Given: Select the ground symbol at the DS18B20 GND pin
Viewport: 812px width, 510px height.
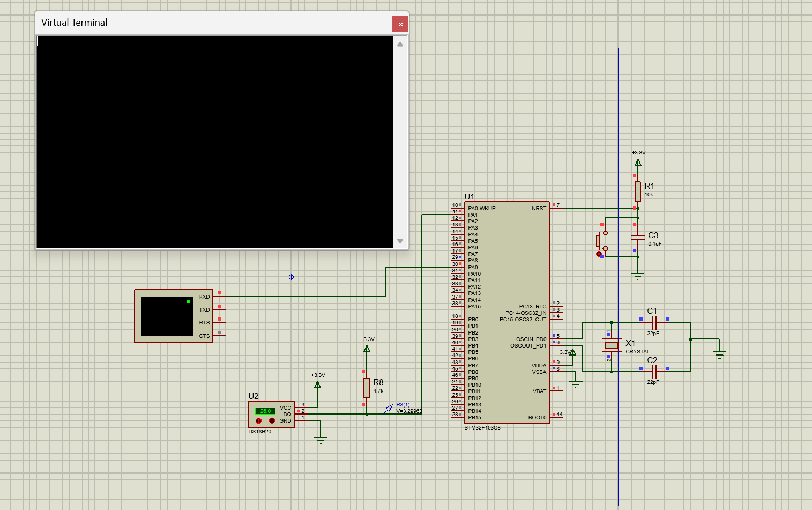Looking at the screenshot, I should 321,441.
